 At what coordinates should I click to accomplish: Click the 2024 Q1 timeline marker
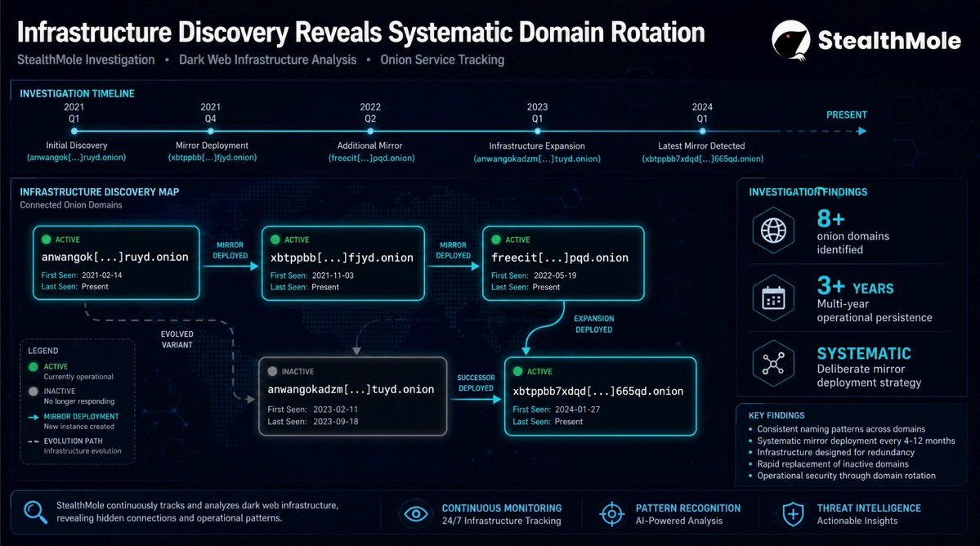tap(702, 132)
